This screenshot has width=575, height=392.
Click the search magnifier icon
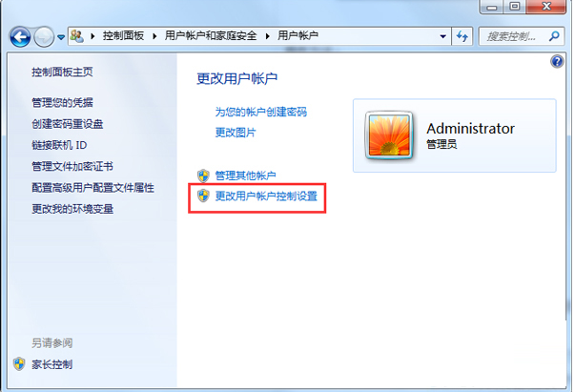pos(554,36)
